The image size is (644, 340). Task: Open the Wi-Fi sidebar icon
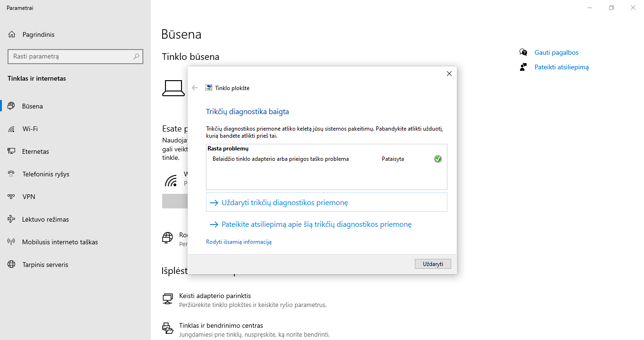12,129
